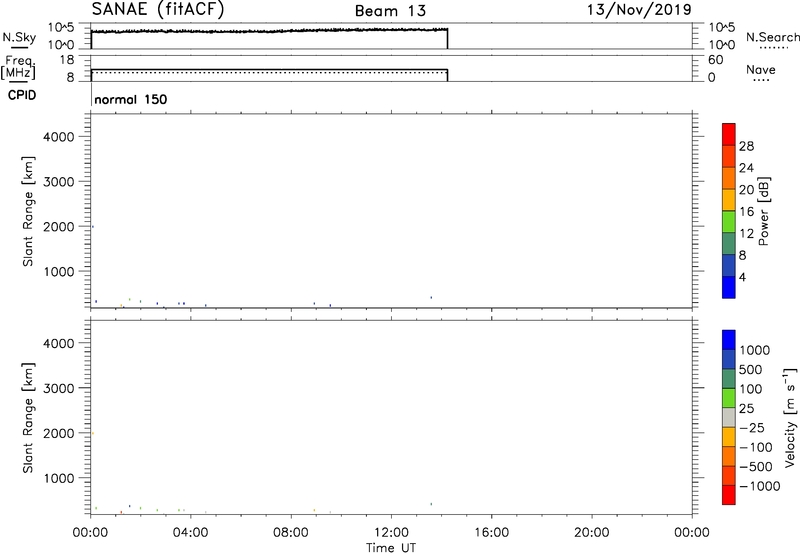The width and height of the screenshot is (800, 554).
Task: Click the 13/Nov/2019 date label
Action: (x=640, y=10)
